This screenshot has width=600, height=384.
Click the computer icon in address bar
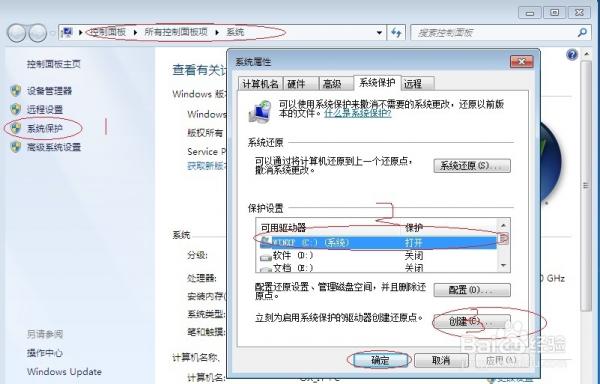(67, 32)
